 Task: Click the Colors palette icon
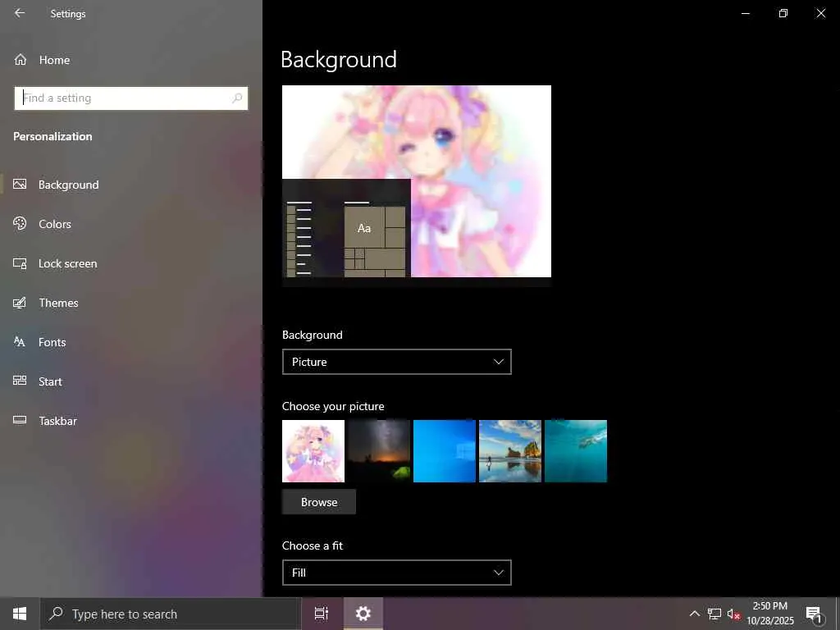tap(20, 223)
